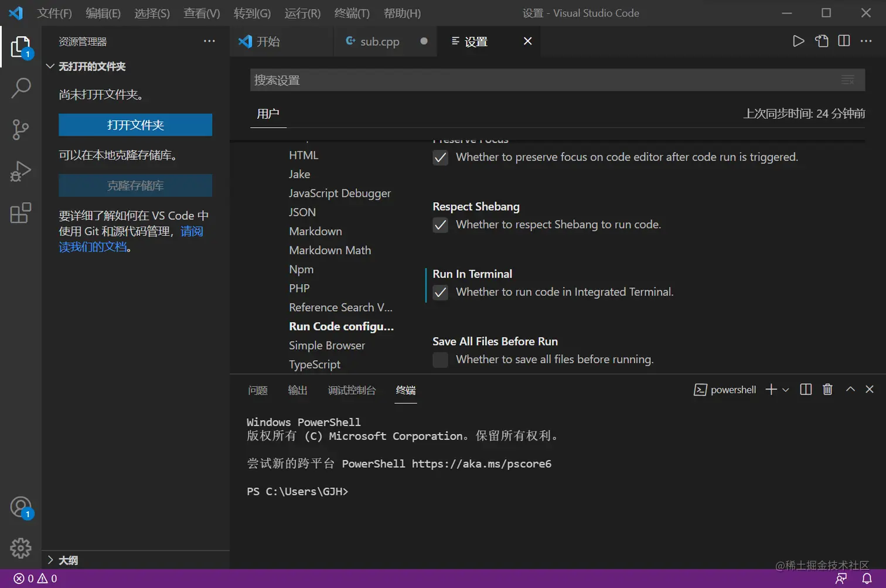Open the 运行(R) menu

coord(302,13)
